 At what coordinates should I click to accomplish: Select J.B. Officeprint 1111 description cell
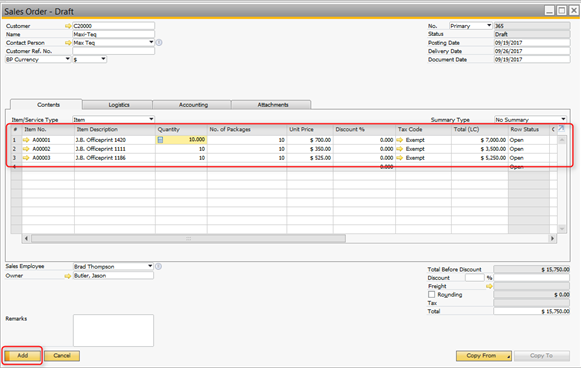tap(115, 149)
